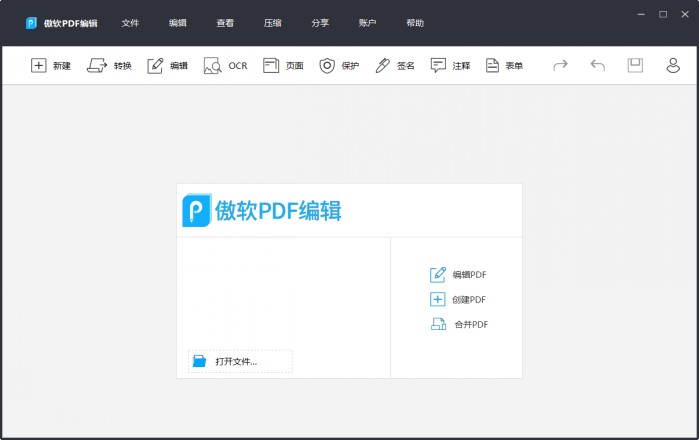Open the 编辑 (Edit) menu in title bar
The image size is (699, 440).
[177, 23]
